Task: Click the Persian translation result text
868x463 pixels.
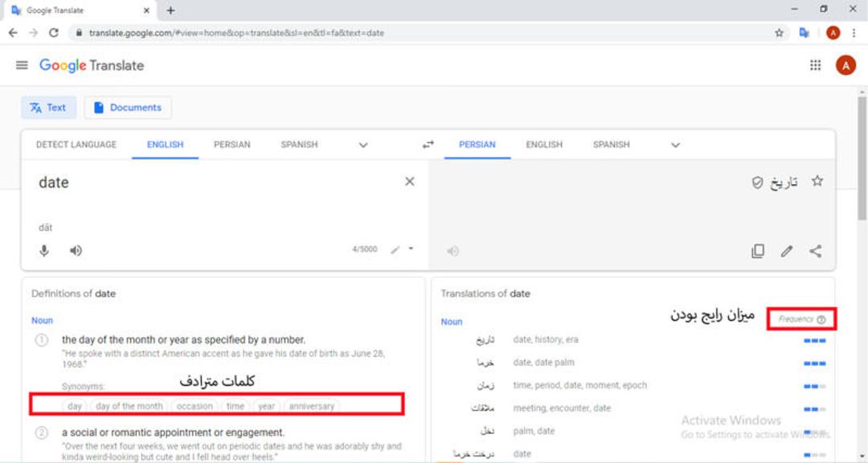Action: tap(784, 182)
